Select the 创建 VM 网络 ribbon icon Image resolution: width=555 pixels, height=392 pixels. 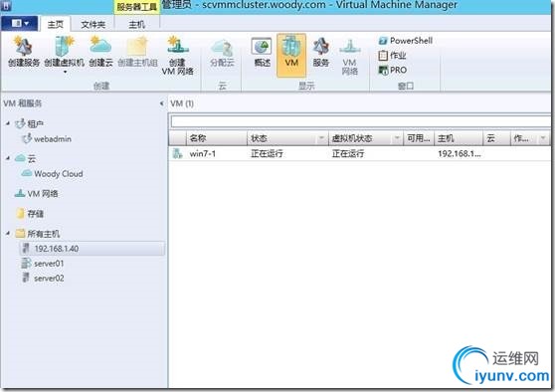(178, 56)
